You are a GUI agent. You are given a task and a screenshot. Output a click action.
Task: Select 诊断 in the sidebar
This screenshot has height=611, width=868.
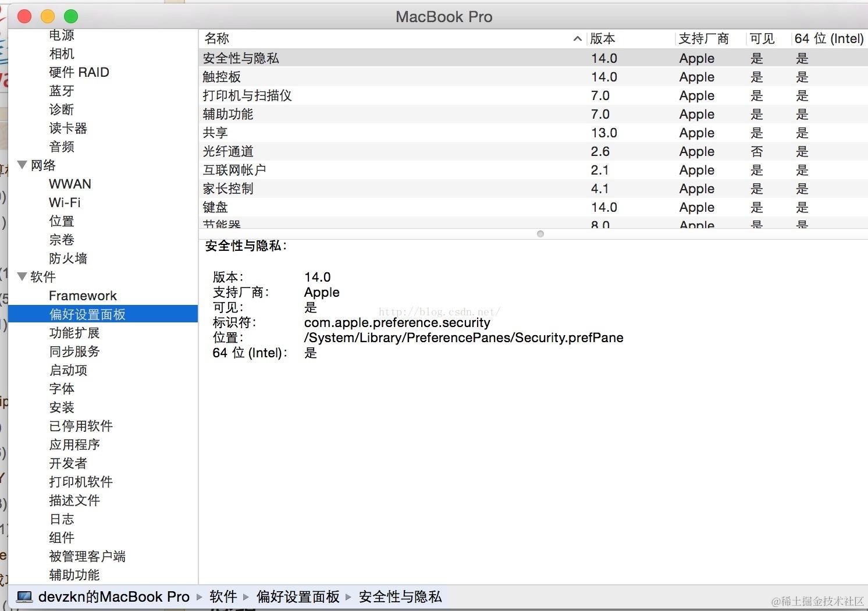[x=62, y=109]
